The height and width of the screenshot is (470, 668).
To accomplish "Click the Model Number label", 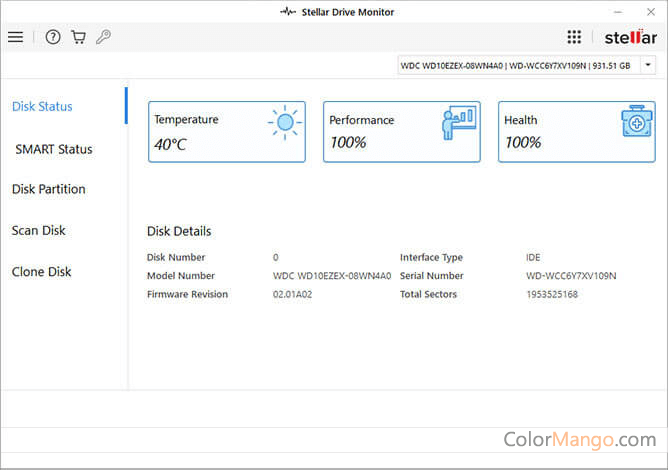I will pyautogui.click(x=181, y=276).
